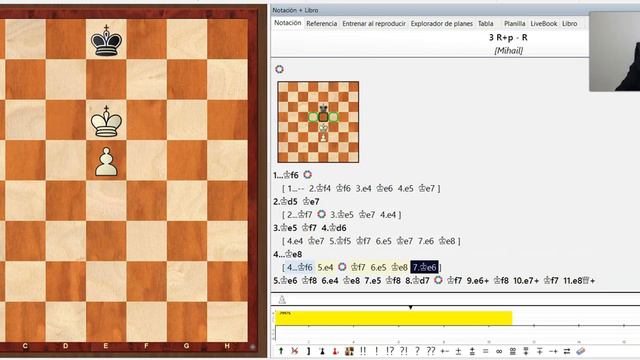Add the '!!' brilliant move symbol
The width and height of the screenshot is (640, 360).
pyautogui.click(x=363, y=351)
